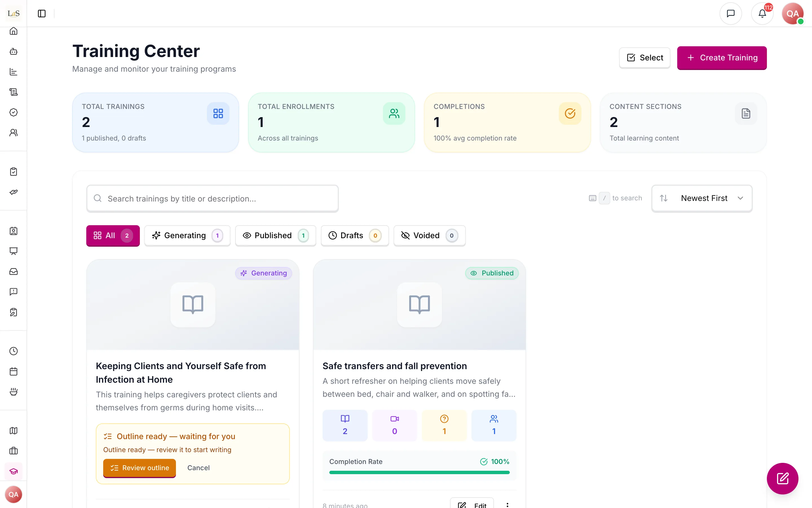Click the Completion Rate progress bar
The image size is (812, 508).
pos(420,472)
